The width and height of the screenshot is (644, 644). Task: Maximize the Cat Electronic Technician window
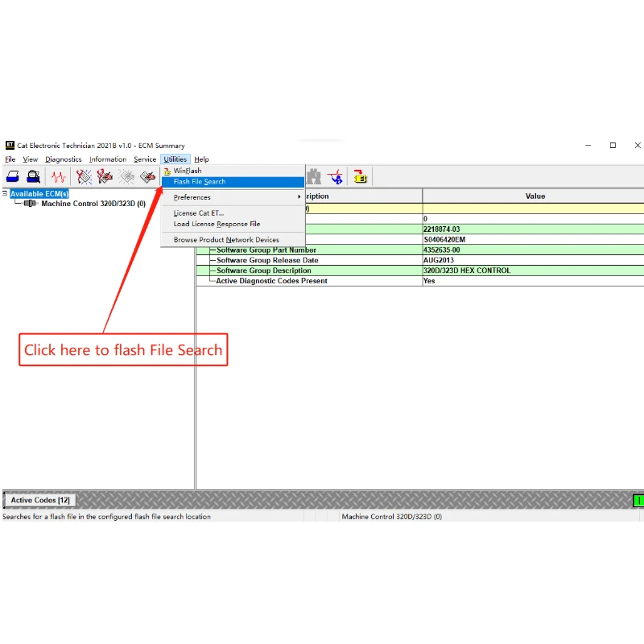(x=613, y=146)
